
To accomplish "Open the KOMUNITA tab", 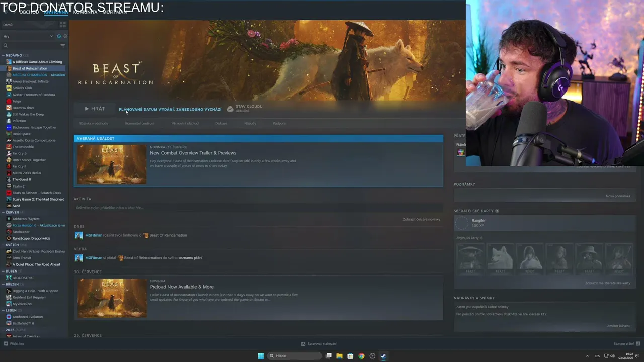I will (x=85, y=12).
